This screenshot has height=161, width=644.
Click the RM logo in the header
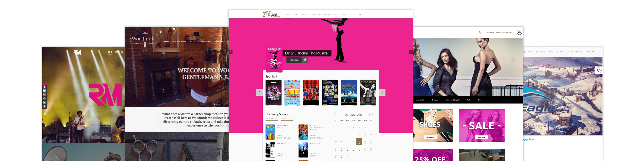78,52
